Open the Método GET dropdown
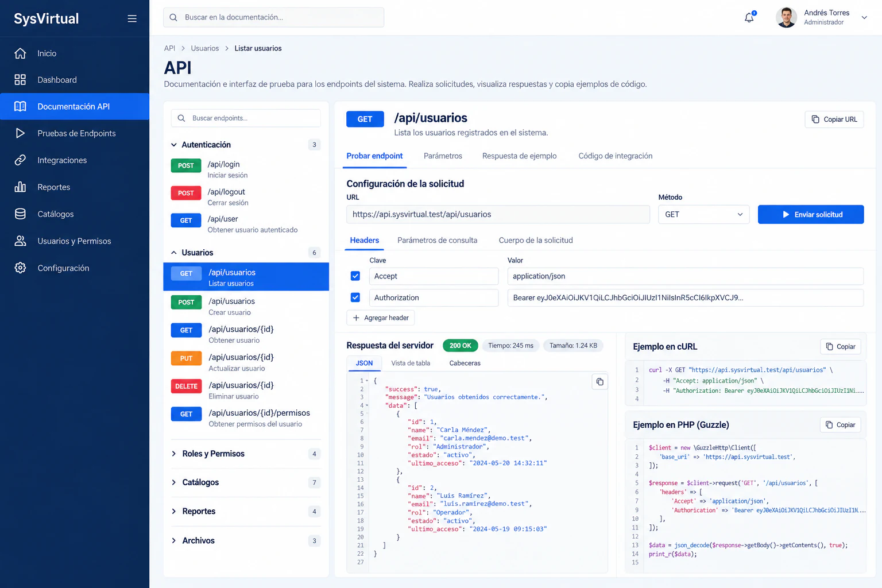Viewport: 882px width, 588px height. coord(704,214)
